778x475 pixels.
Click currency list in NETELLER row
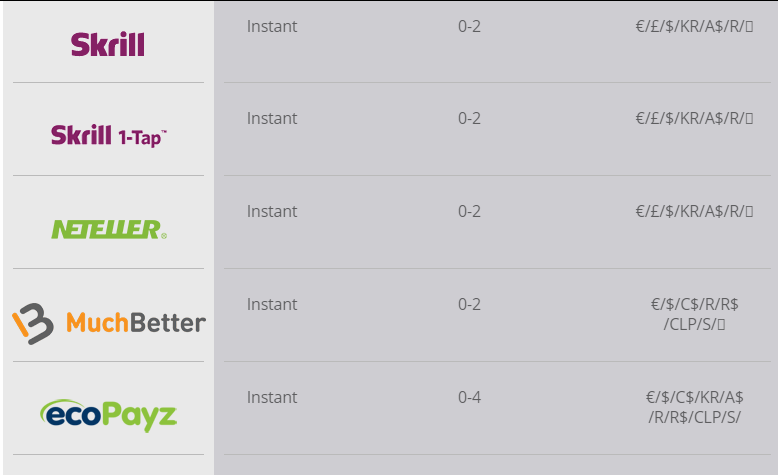tap(694, 211)
